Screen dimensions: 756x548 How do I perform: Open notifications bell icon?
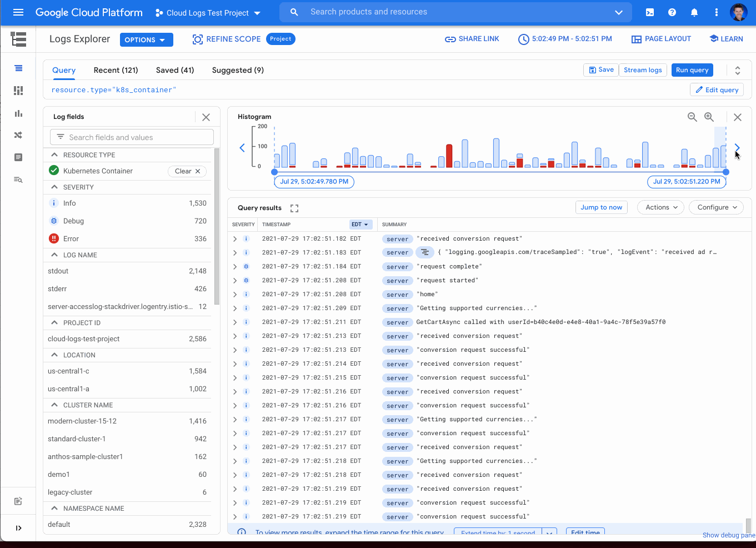tap(694, 12)
